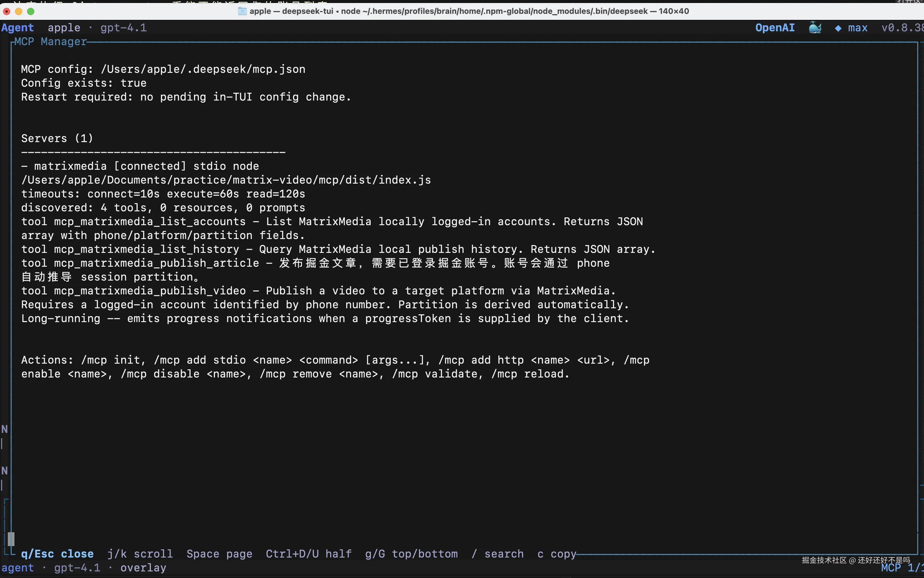Click the MCP indicator in the status bar
Viewport: 924px width, 578px height.
[903, 568]
